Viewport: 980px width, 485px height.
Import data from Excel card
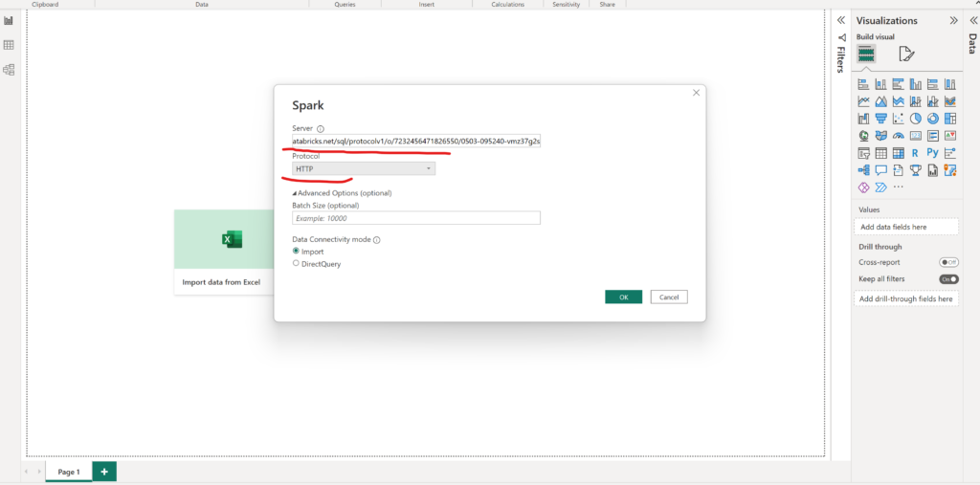tap(224, 252)
